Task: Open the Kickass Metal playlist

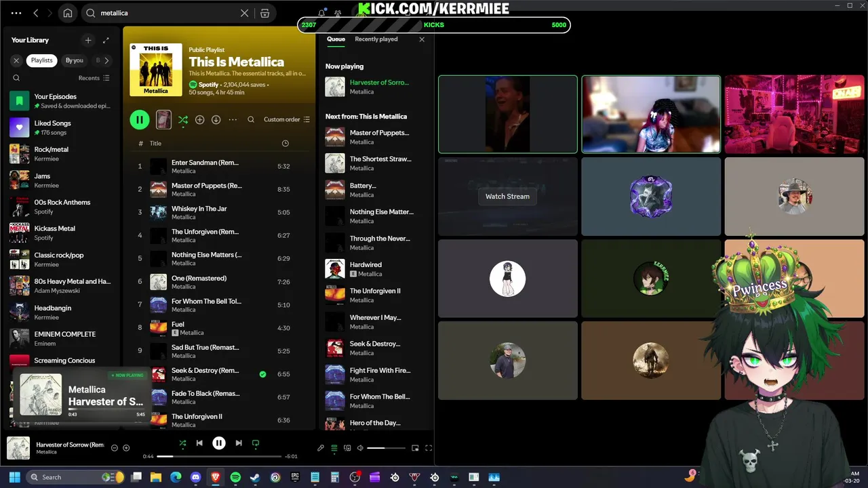Action: pos(61,233)
